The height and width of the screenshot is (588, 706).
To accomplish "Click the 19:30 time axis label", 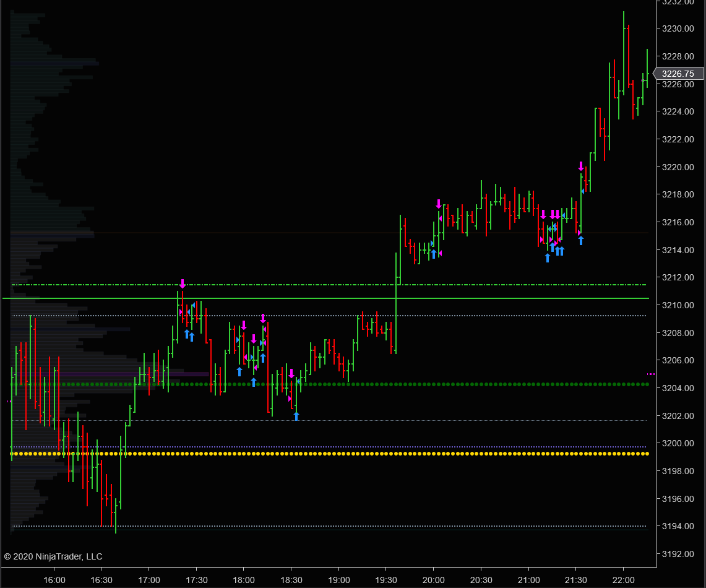I will (x=386, y=580).
